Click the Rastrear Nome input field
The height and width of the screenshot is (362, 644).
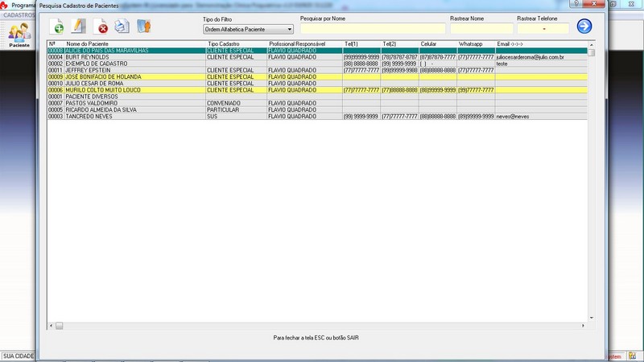pyautogui.click(x=481, y=28)
